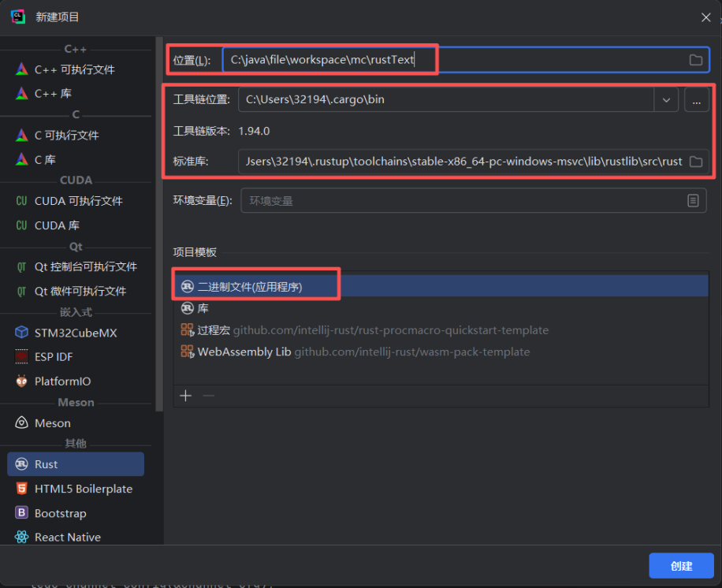Click the 标准库 path field
Viewport: 722px width, 588px height.
[x=474, y=162]
